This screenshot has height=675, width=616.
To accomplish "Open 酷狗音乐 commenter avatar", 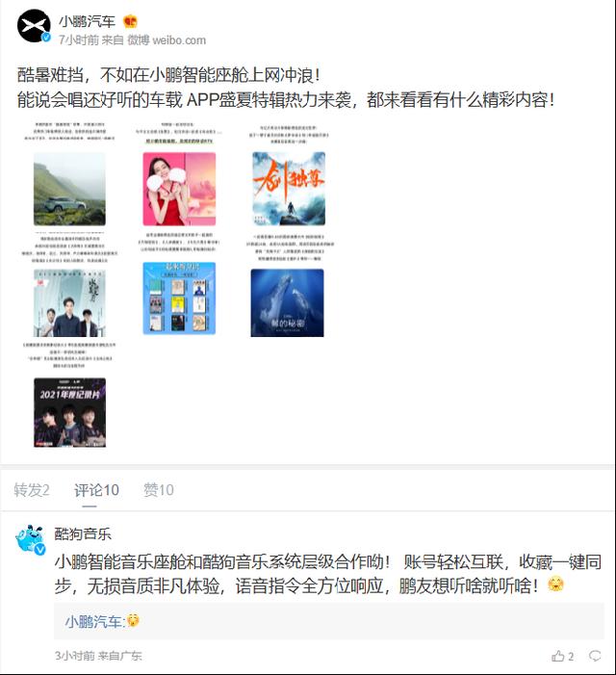I will (31, 539).
